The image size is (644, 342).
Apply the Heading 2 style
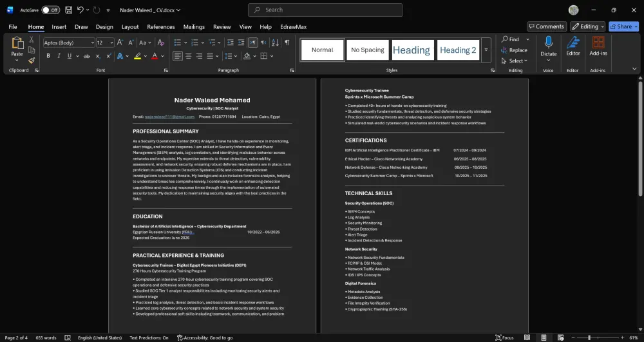click(458, 50)
